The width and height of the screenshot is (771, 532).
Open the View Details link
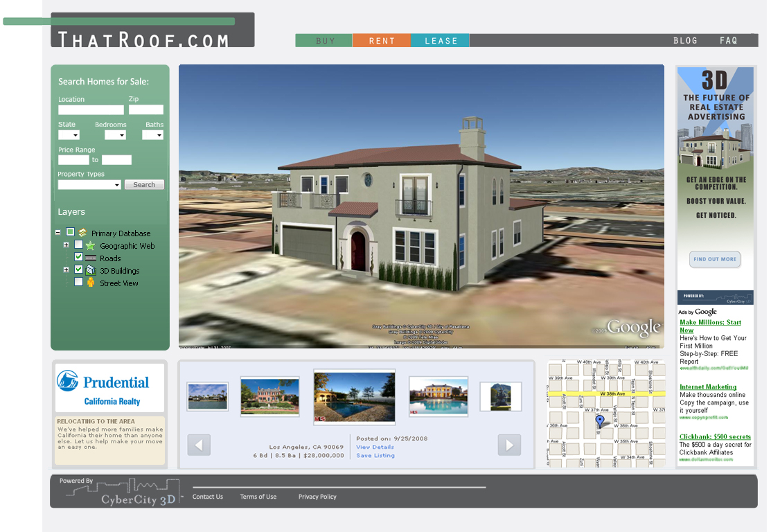(375, 447)
